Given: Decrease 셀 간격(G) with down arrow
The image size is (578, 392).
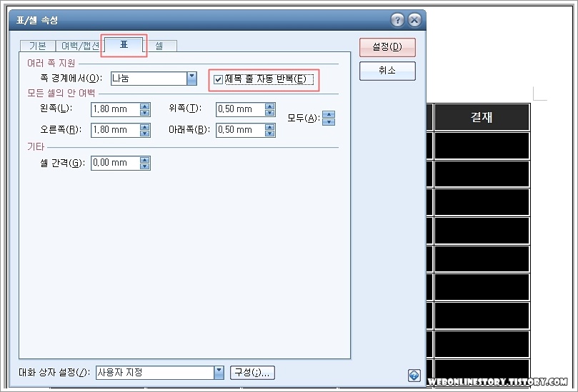Looking at the screenshot, I should coord(145,166).
